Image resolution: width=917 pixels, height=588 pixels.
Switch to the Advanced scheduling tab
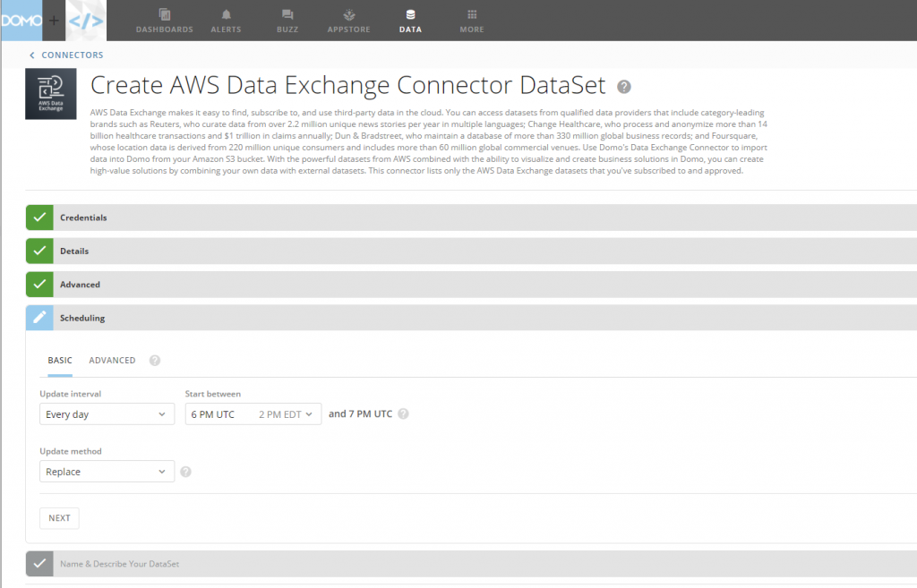click(111, 360)
